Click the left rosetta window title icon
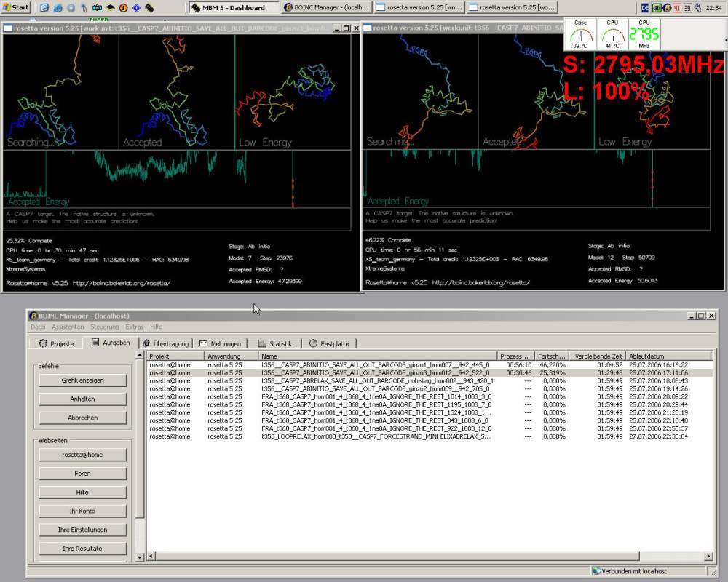728x582 pixels. [8, 28]
